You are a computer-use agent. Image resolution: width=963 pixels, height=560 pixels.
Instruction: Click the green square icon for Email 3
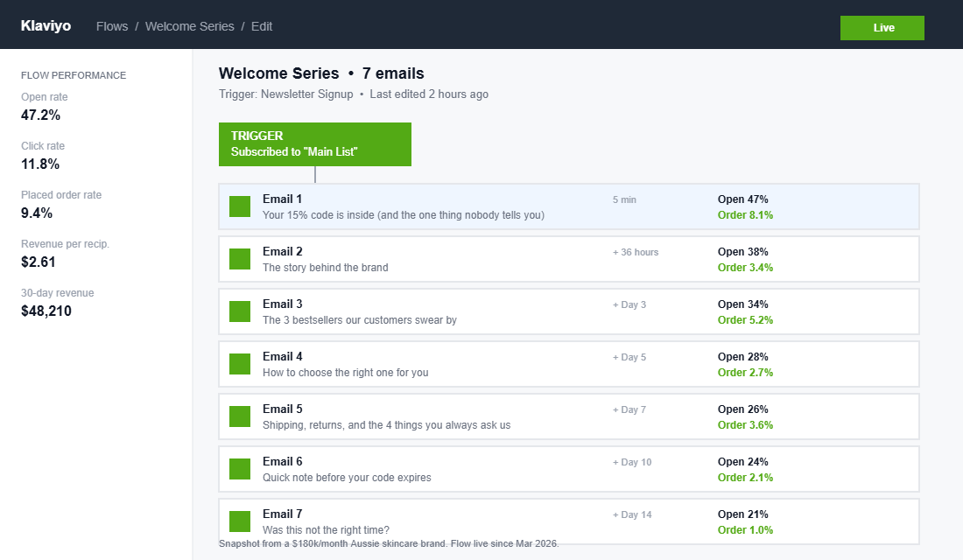pyautogui.click(x=240, y=311)
